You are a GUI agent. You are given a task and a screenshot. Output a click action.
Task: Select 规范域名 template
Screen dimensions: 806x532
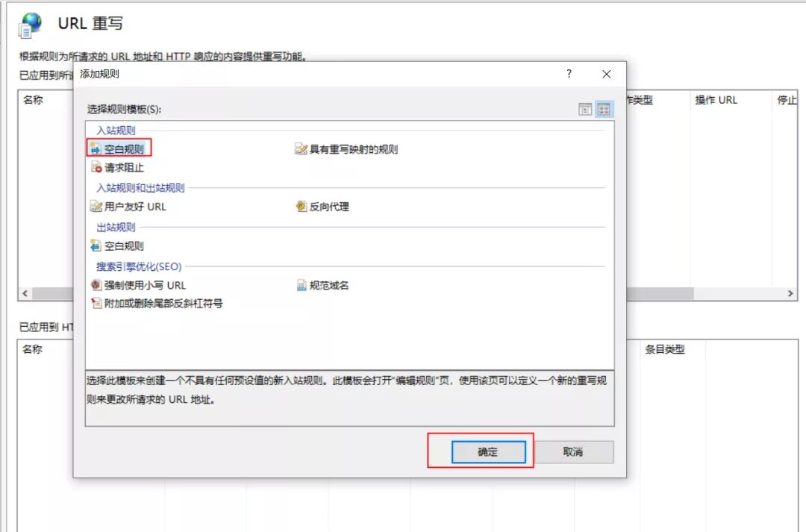click(x=323, y=285)
